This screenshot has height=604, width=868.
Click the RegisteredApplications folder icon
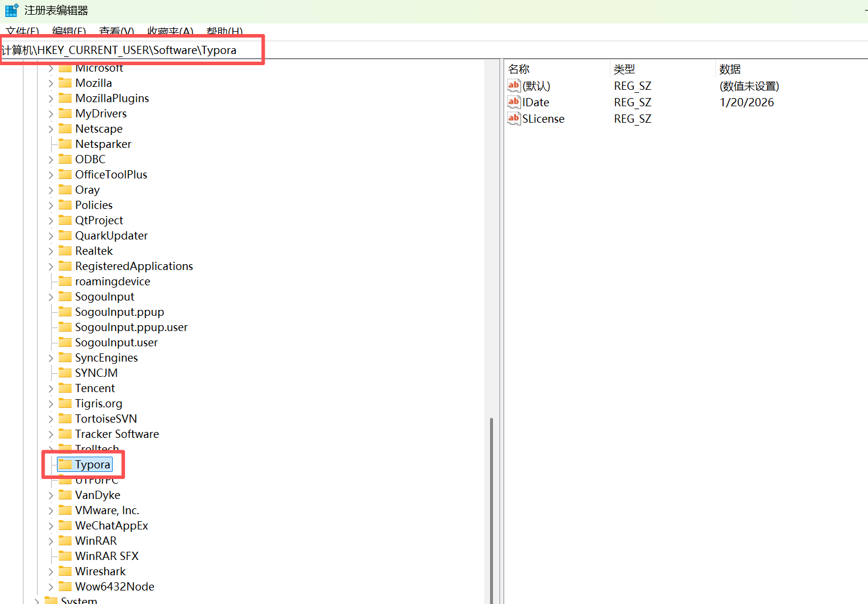[65, 266]
